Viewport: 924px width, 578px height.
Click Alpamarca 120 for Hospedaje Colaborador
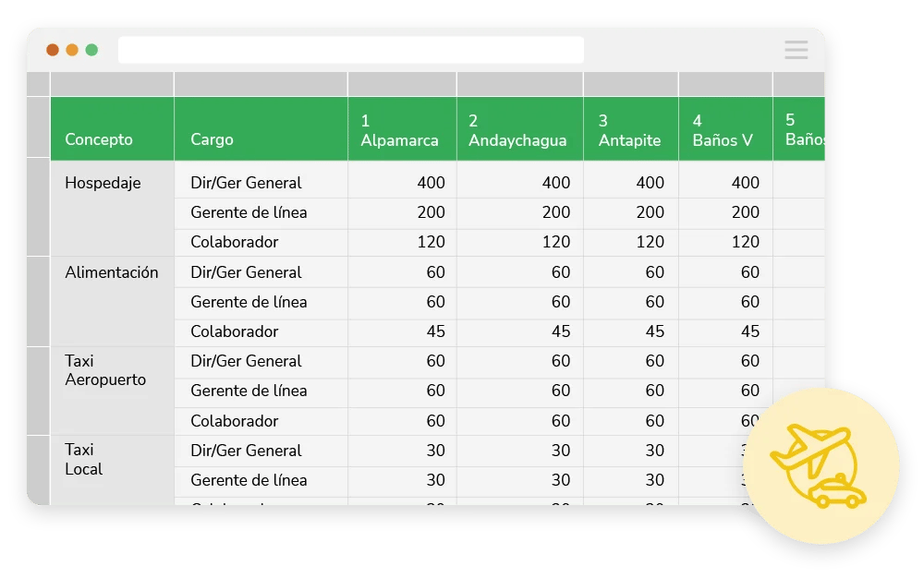(x=403, y=242)
